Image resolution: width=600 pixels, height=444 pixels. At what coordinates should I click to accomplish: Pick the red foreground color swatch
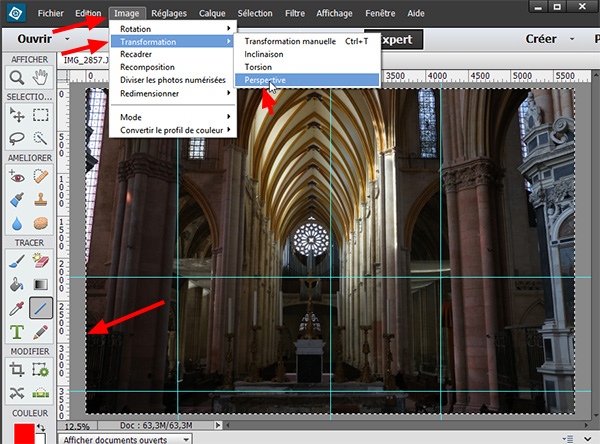click(x=24, y=433)
